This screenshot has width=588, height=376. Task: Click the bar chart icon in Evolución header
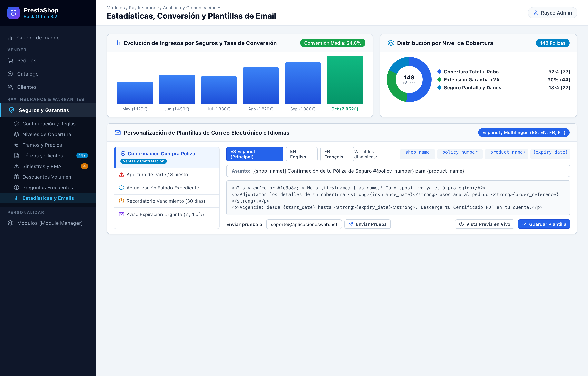117,43
